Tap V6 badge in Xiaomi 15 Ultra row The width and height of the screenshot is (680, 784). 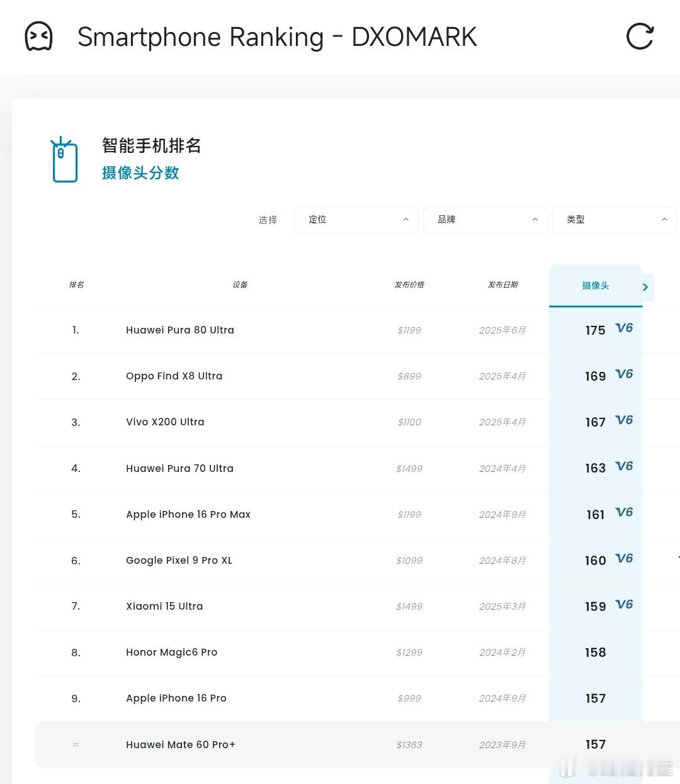[624, 604]
